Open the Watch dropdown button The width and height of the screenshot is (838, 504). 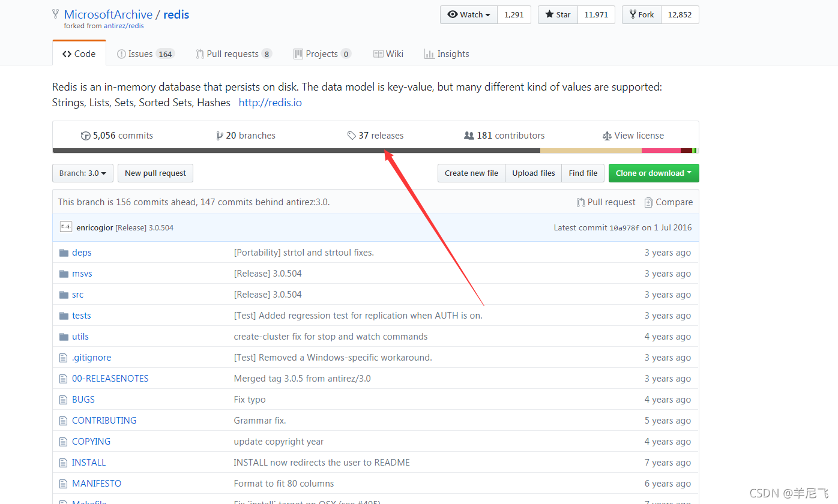[x=469, y=15]
